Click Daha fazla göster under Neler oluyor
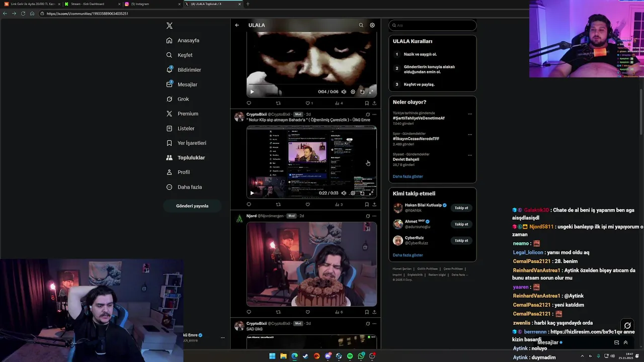 coord(408,176)
